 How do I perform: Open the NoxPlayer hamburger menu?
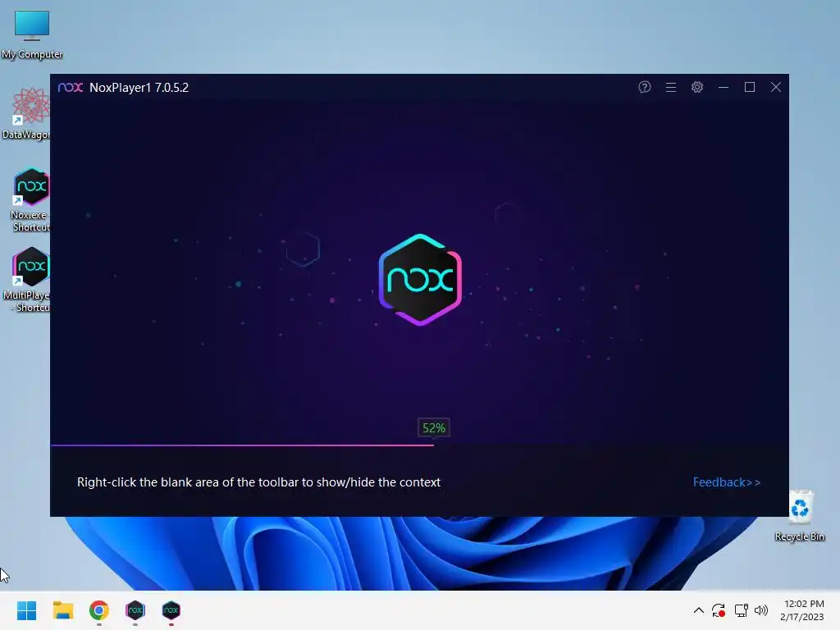(671, 87)
